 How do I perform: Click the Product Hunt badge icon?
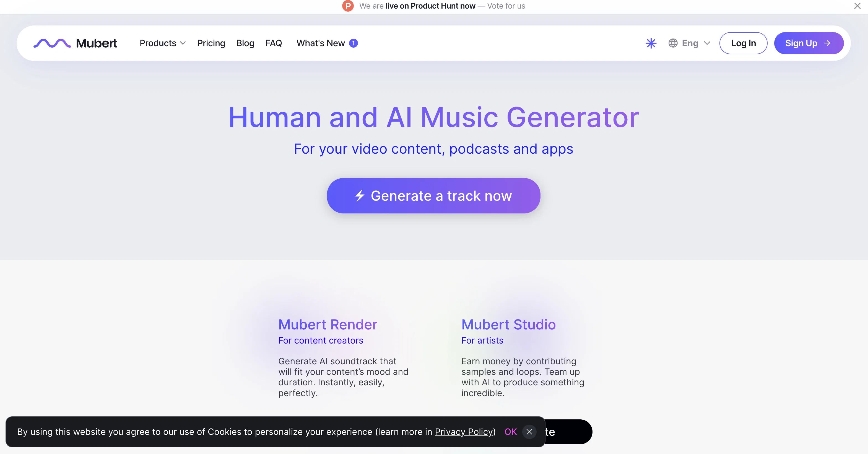point(348,6)
